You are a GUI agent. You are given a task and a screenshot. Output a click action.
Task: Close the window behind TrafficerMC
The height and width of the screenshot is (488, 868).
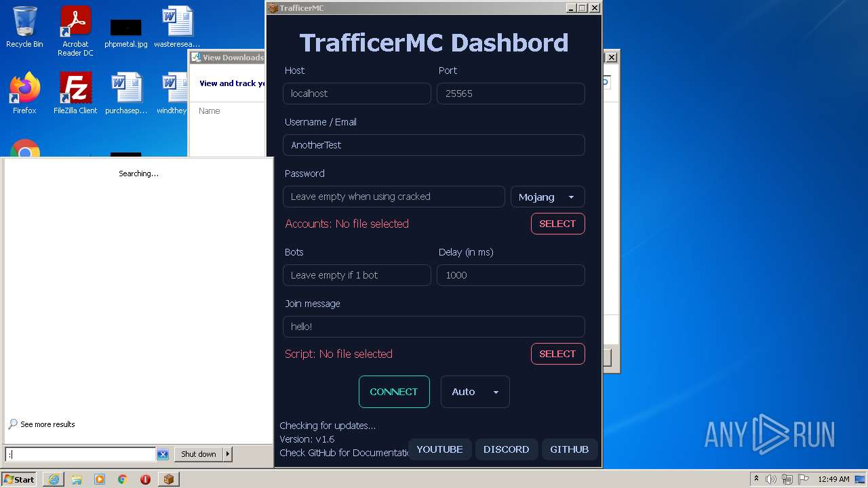[x=611, y=58]
